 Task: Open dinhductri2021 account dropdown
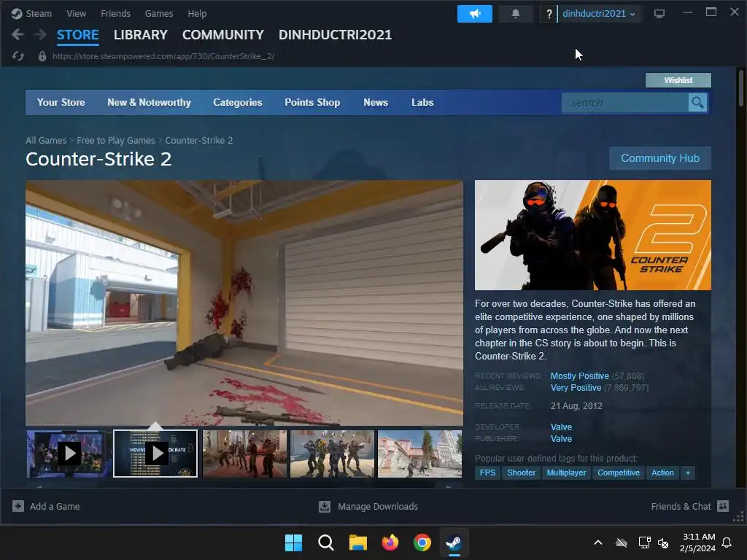click(598, 14)
